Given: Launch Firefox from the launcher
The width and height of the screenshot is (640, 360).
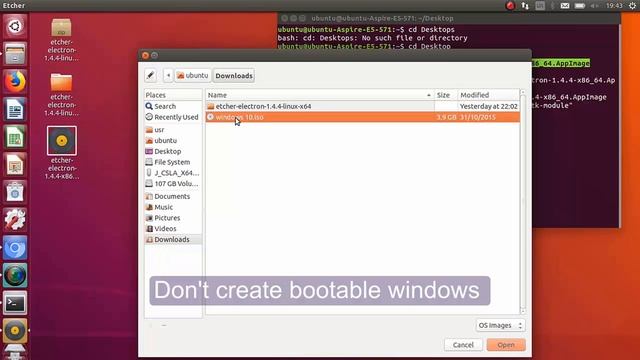Looking at the screenshot, I should (15, 82).
